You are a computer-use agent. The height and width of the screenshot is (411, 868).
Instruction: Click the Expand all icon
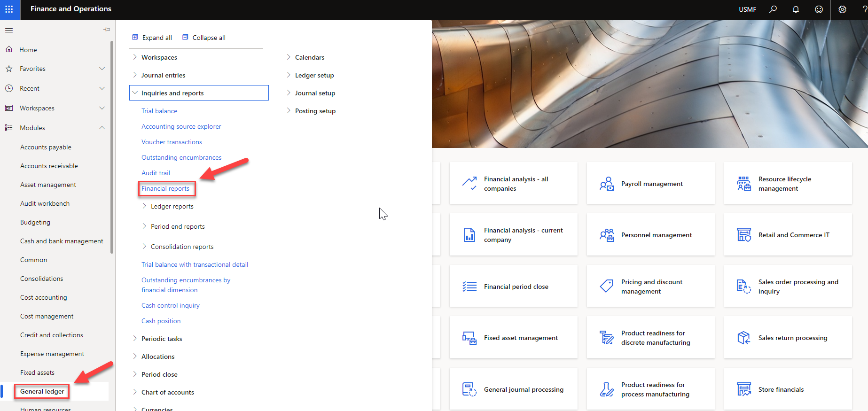click(x=135, y=38)
